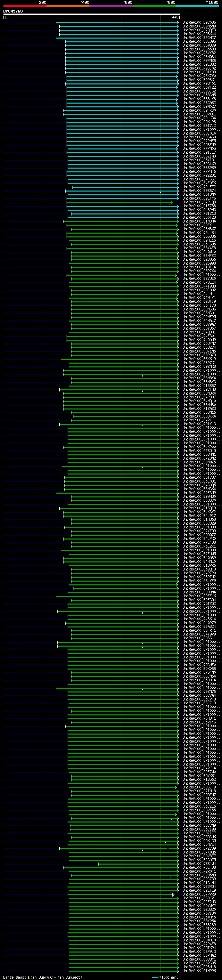This screenshot has width=222, height=980.
Task: Select hit UniRef100_Q9FKS0
Action: pos(199,110)
